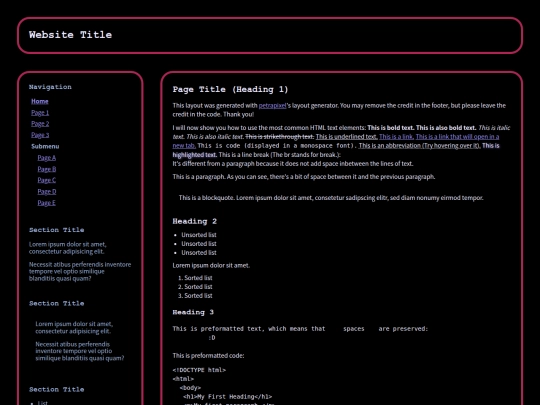Viewport: 540px width, 405px height.
Task: Open Page A under Submenu
Action: click(x=46, y=158)
